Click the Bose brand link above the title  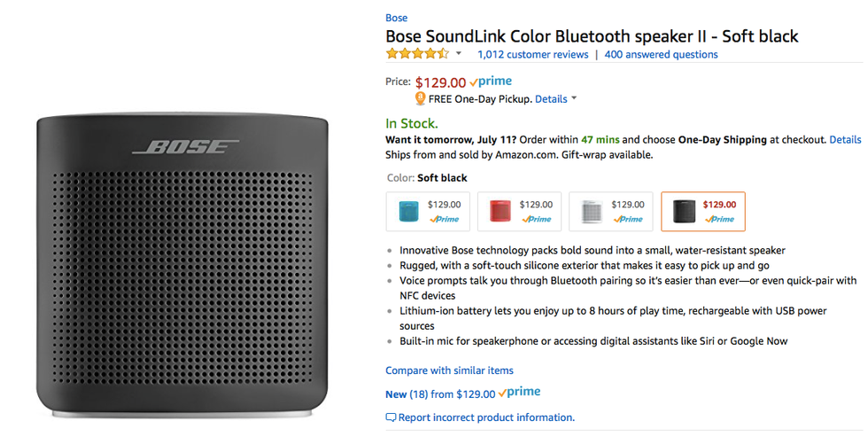pos(397,18)
